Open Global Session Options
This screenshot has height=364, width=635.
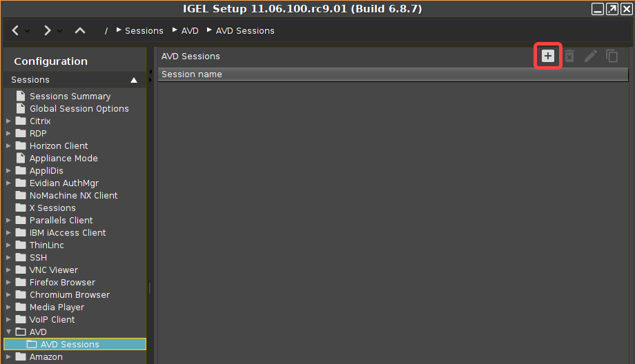click(x=79, y=109)
